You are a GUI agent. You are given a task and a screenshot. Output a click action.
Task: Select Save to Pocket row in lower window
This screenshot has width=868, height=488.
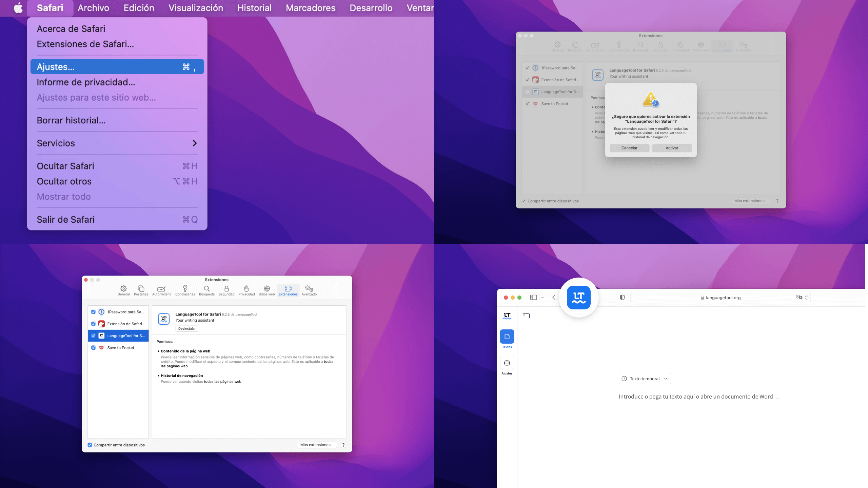click(x=118, y=347)
